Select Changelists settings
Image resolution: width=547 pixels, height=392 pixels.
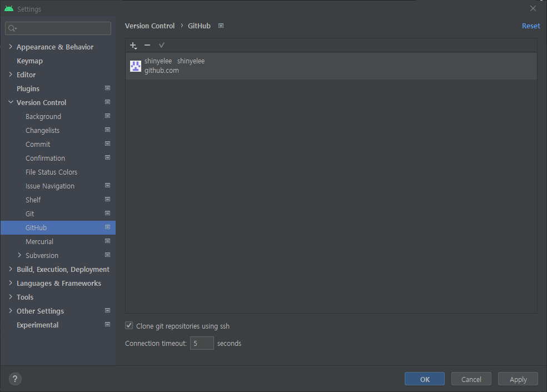(43, 131)
